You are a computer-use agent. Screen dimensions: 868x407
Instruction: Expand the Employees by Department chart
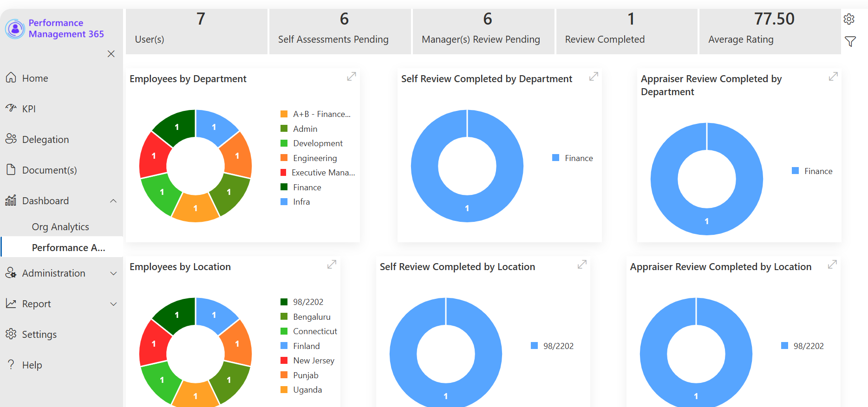pos(352,77)
